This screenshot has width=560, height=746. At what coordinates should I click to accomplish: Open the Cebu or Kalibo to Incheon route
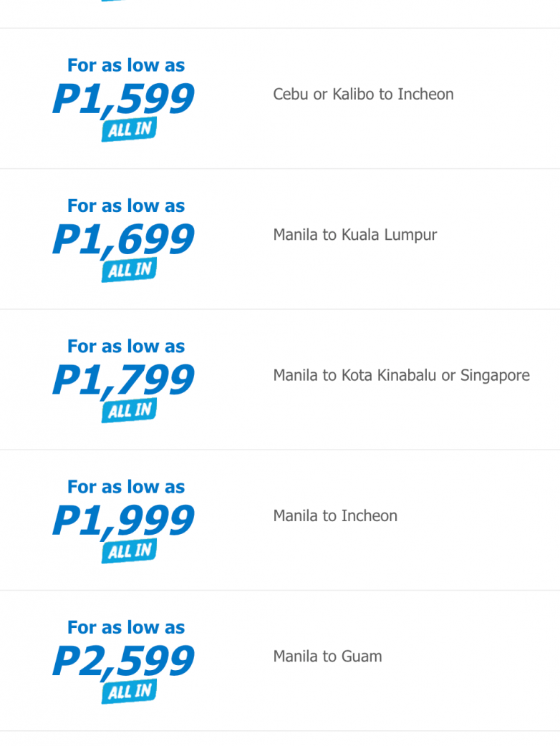pyautogui.click(x=363, y=95)
